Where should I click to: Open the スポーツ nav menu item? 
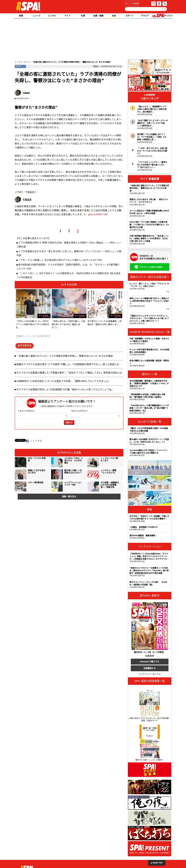[129, 15]
